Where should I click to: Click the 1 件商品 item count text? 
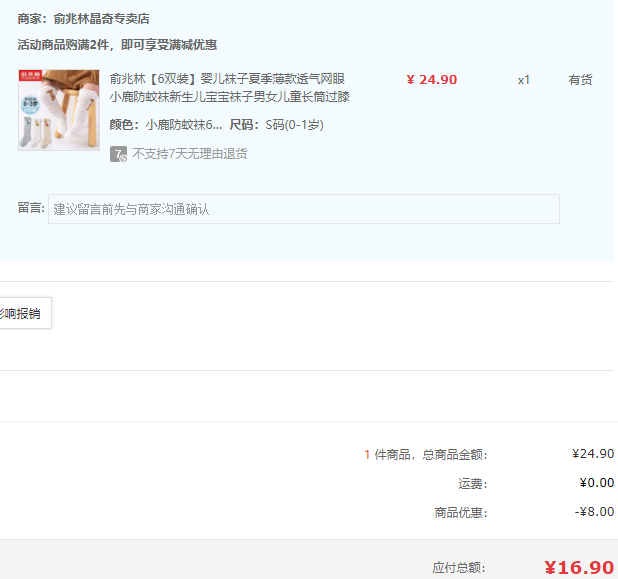click(388, 455)
